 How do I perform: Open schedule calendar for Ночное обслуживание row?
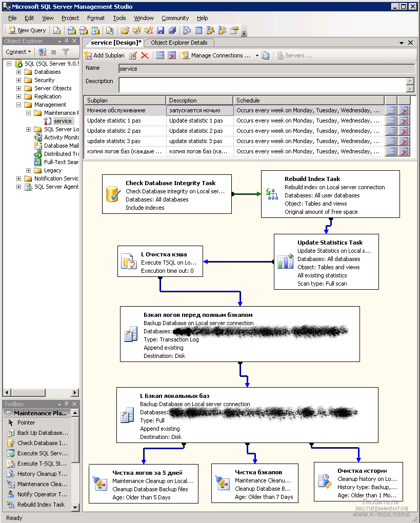(391, 110)
